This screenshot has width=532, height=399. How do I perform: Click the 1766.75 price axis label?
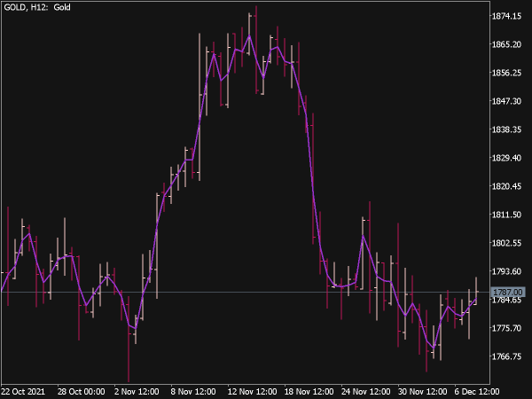[506, 356]
